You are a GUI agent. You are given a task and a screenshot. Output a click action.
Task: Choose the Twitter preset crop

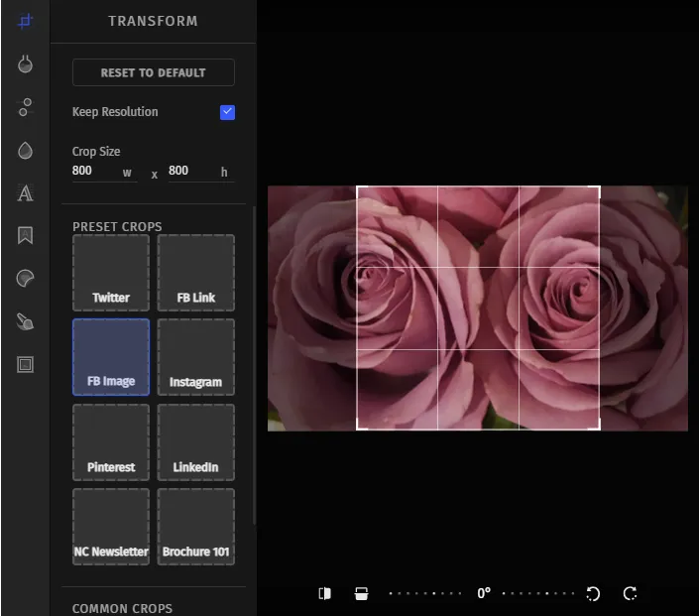click(x=111, y=273)
